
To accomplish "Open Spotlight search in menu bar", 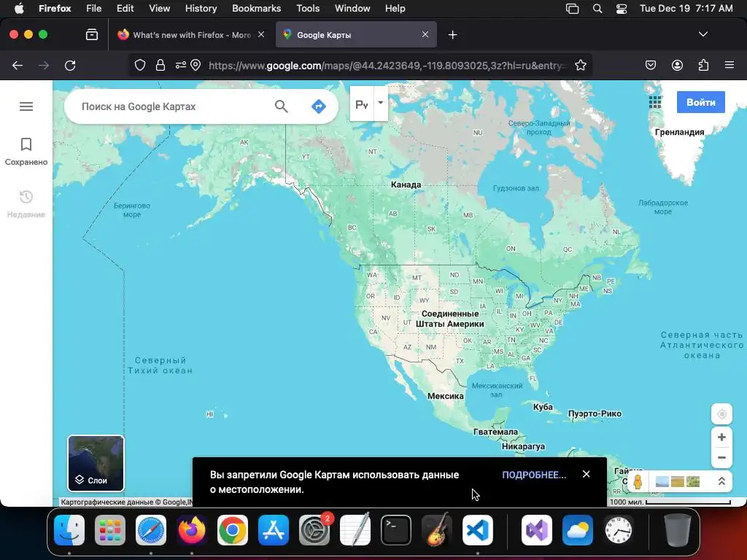I will pyautogui.click(x=597, y=9).
